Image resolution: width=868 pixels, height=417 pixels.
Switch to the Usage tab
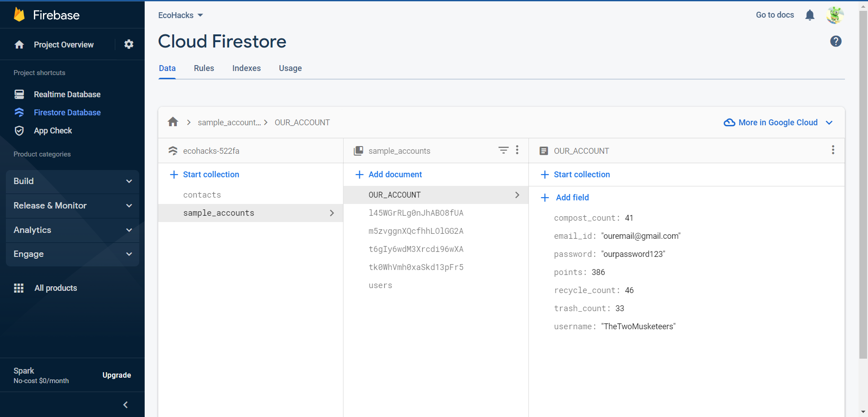(290, 68)
